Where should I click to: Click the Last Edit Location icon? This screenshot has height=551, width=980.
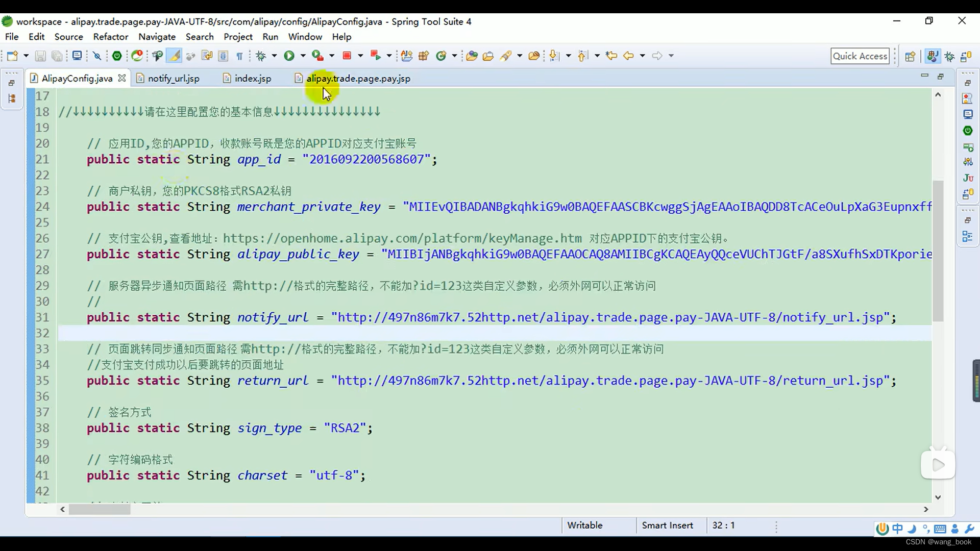tap(611, 56)
